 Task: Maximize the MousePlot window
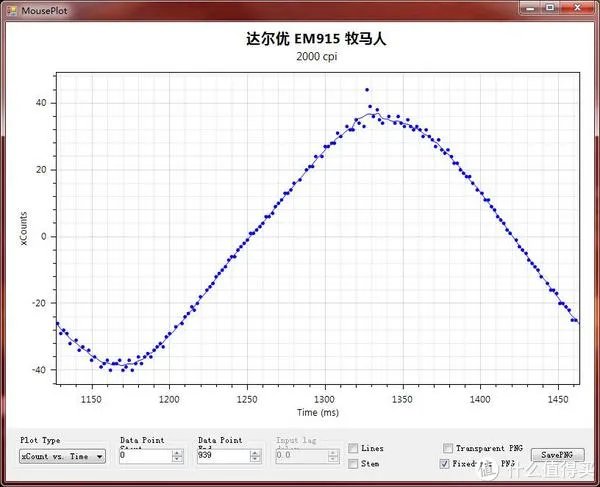(550, 7)
